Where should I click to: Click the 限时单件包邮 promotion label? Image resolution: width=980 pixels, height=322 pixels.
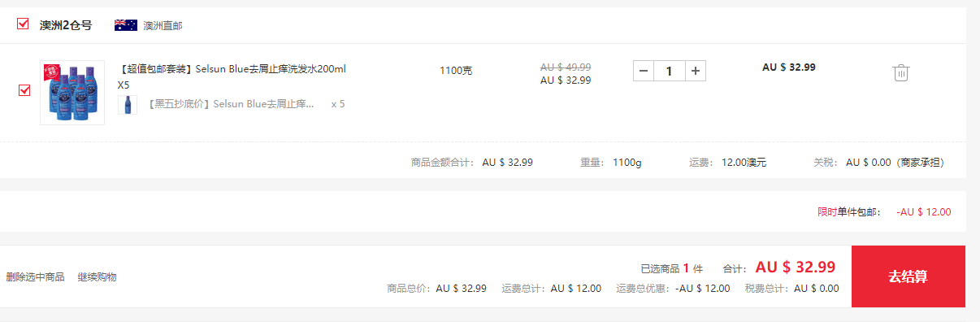pos(849,212)
